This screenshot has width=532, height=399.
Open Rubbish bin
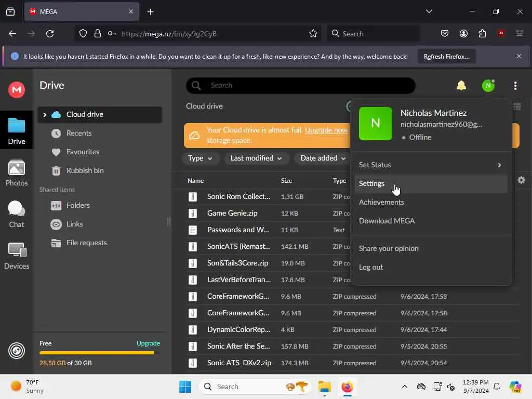[85, 170]
